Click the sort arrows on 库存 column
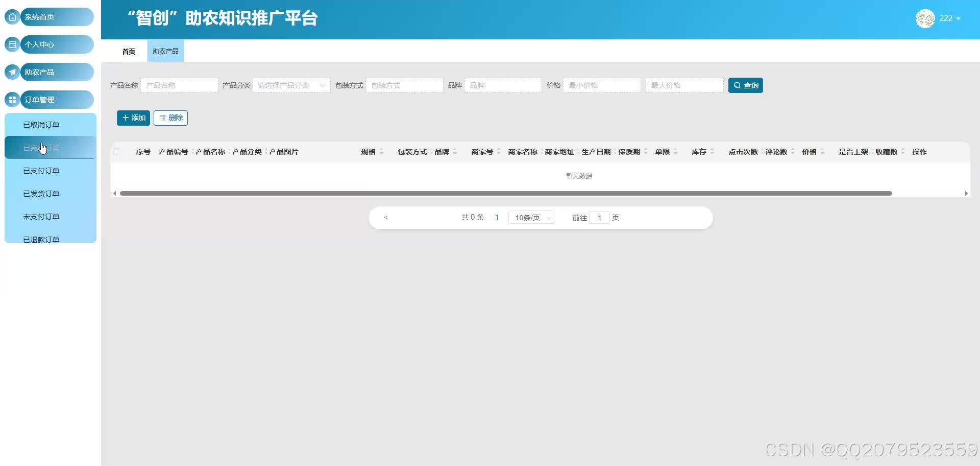The image size is (980, 466). 712,152
